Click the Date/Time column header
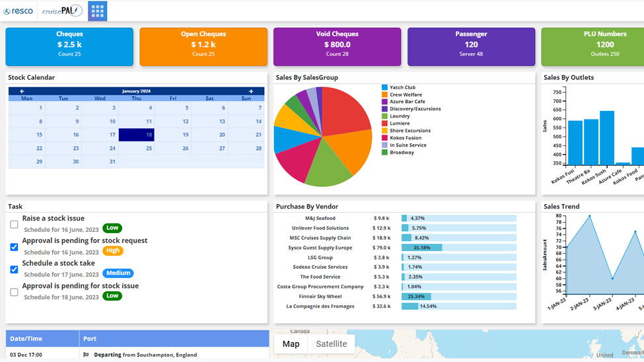The image size is (644, 362). tap(26, 339)
